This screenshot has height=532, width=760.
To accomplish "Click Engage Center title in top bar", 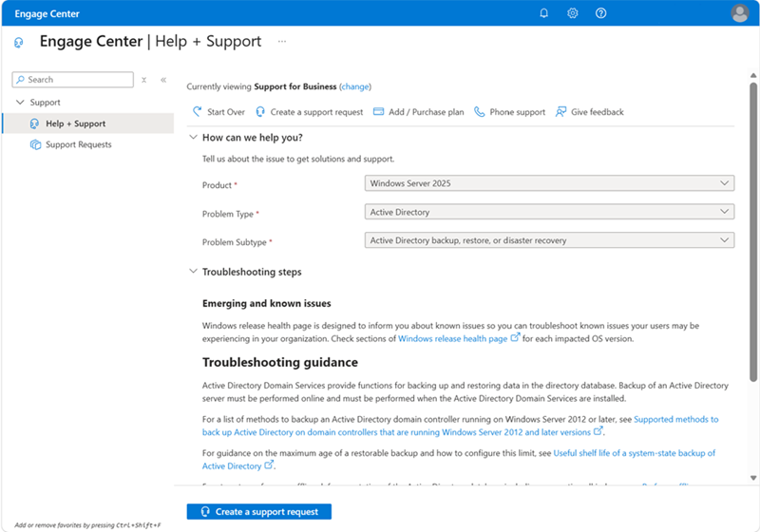I will point(47,13).
